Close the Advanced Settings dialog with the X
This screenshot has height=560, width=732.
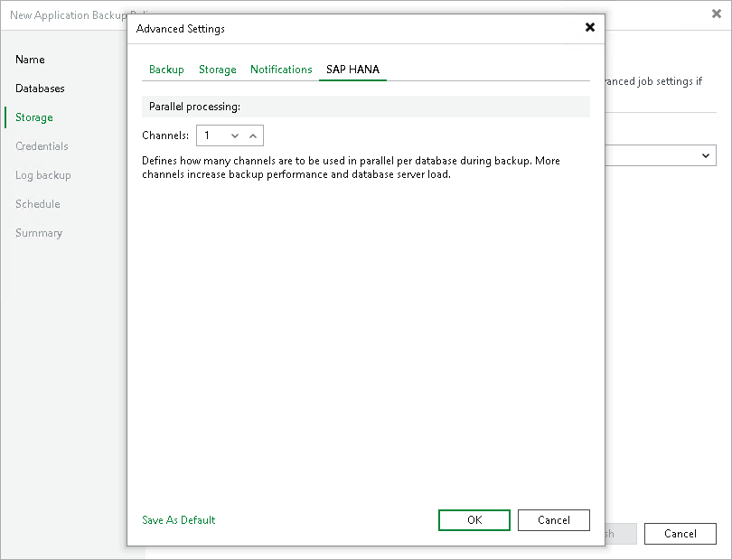point(590,27)
